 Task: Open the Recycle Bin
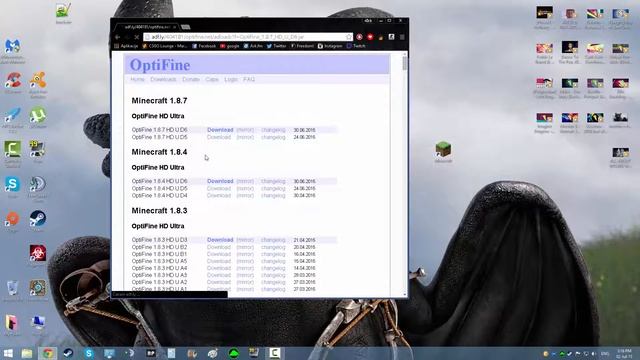[12, 291]
